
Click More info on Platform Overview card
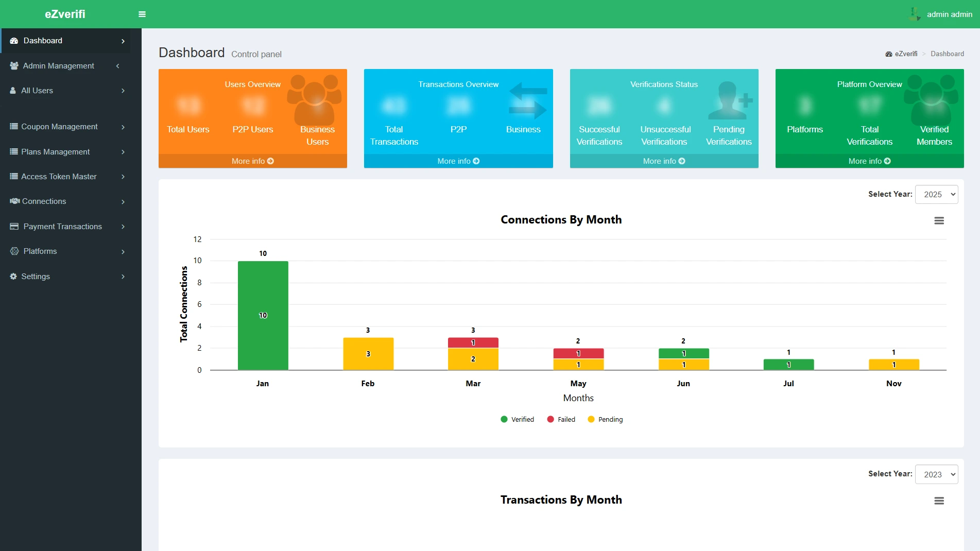(870, 161)
